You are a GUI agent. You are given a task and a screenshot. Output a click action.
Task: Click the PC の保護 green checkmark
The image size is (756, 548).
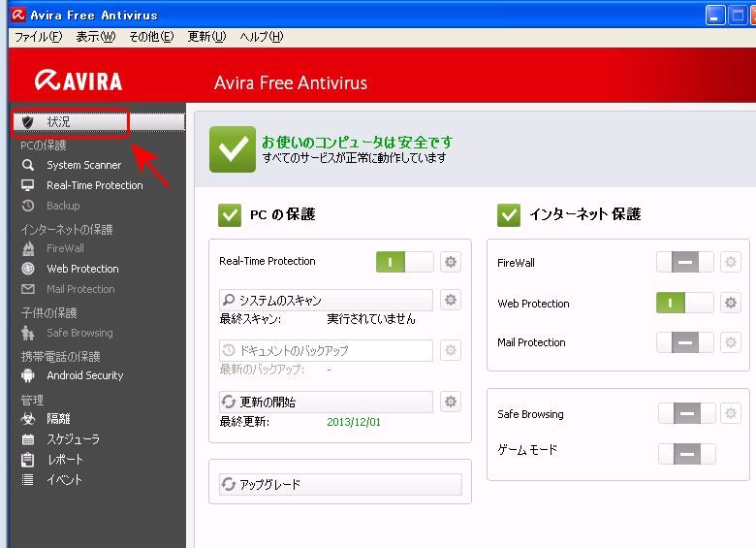pos(230,215)
